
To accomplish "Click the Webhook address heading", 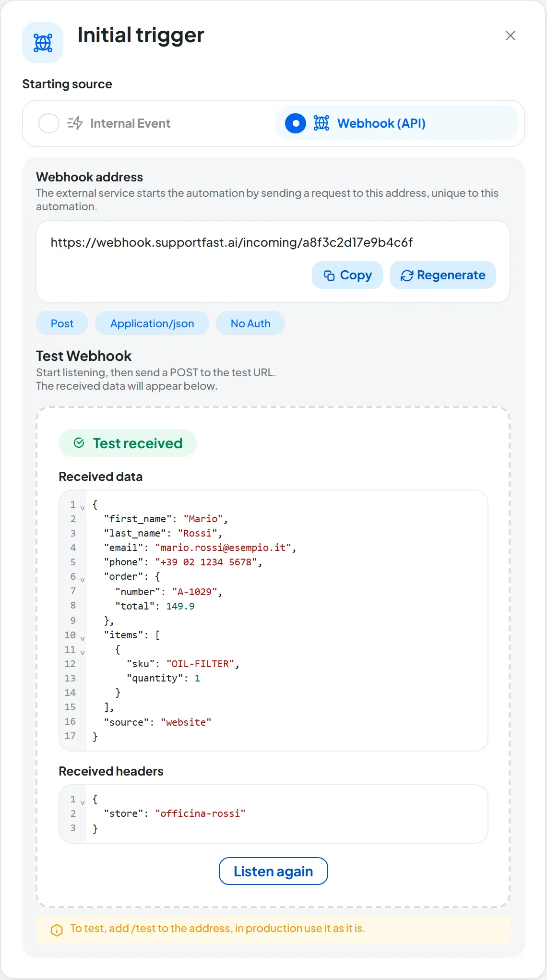I will pos(90,177).
